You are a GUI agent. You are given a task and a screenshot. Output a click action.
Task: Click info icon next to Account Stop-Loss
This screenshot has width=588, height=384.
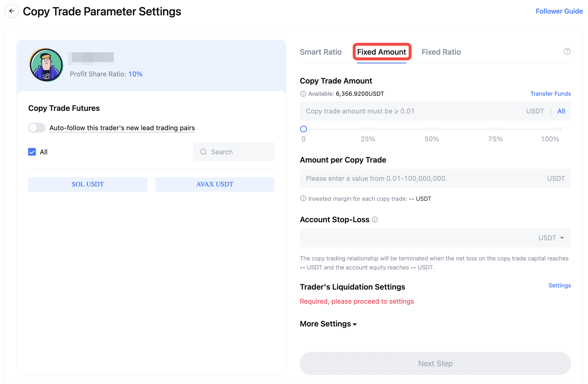pos(375,220)
